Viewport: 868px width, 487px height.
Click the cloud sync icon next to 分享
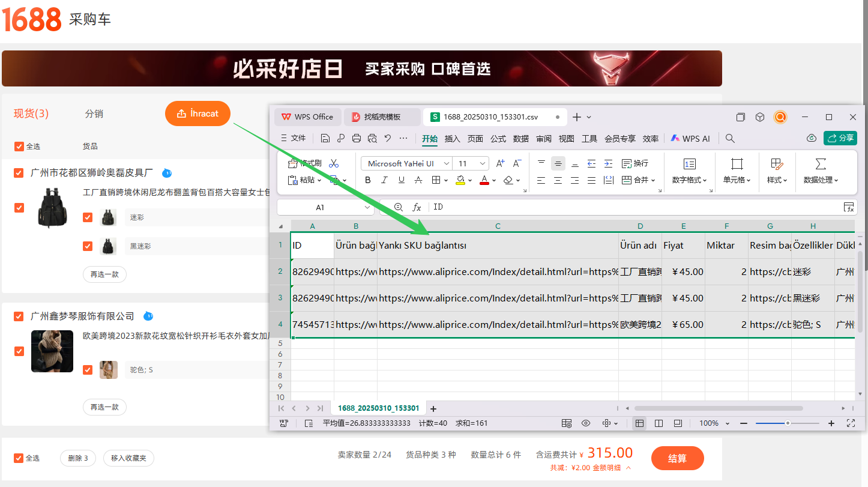tap(812, 138)
